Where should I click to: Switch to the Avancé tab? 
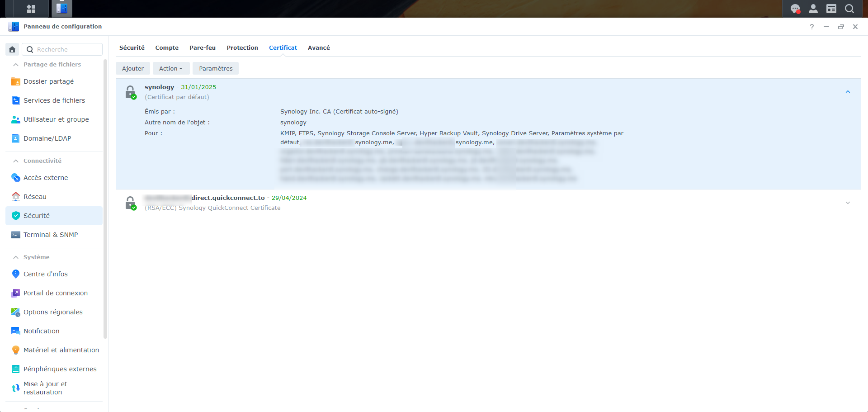point(319,47)
